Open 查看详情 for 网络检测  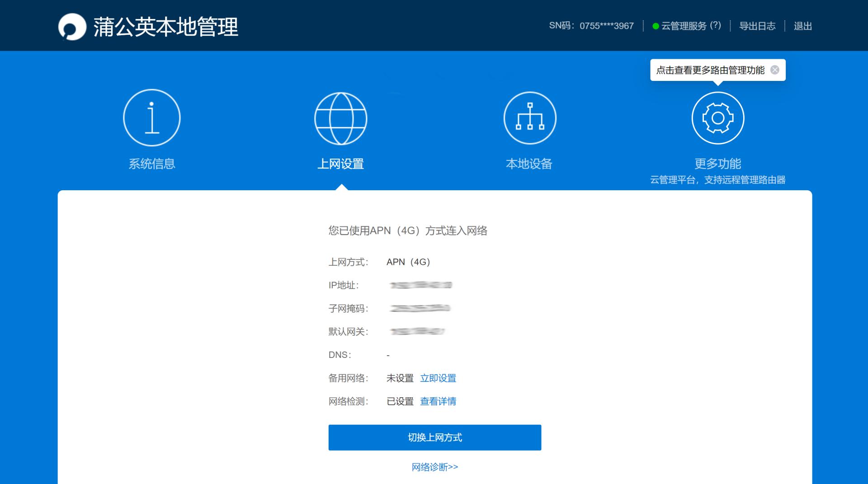438,401
